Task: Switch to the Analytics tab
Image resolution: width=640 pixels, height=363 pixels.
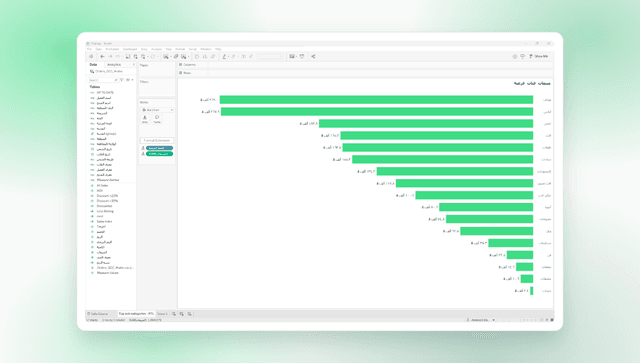Action: coord(114,65)
